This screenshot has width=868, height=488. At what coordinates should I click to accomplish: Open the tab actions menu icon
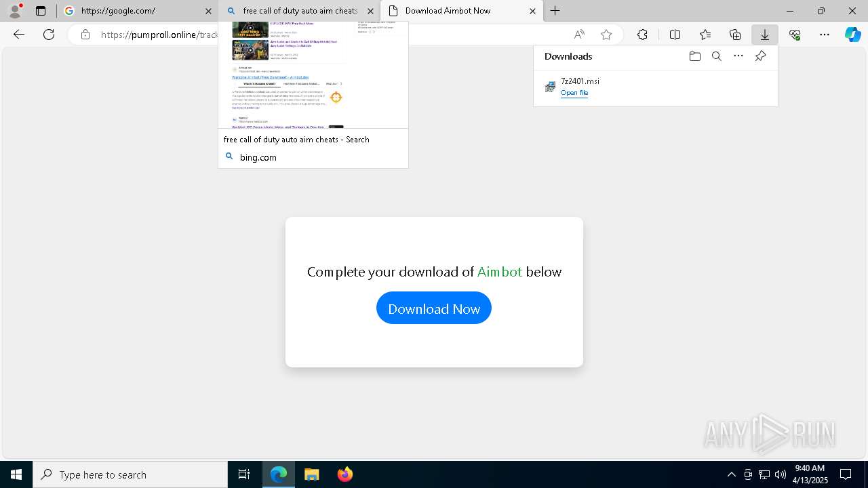(41, 11)
